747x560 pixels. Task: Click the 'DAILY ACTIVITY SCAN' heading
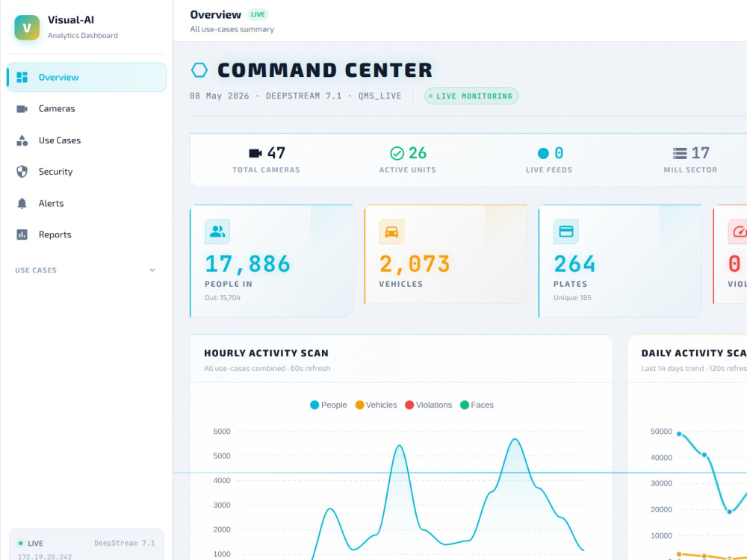click(694, 353)
